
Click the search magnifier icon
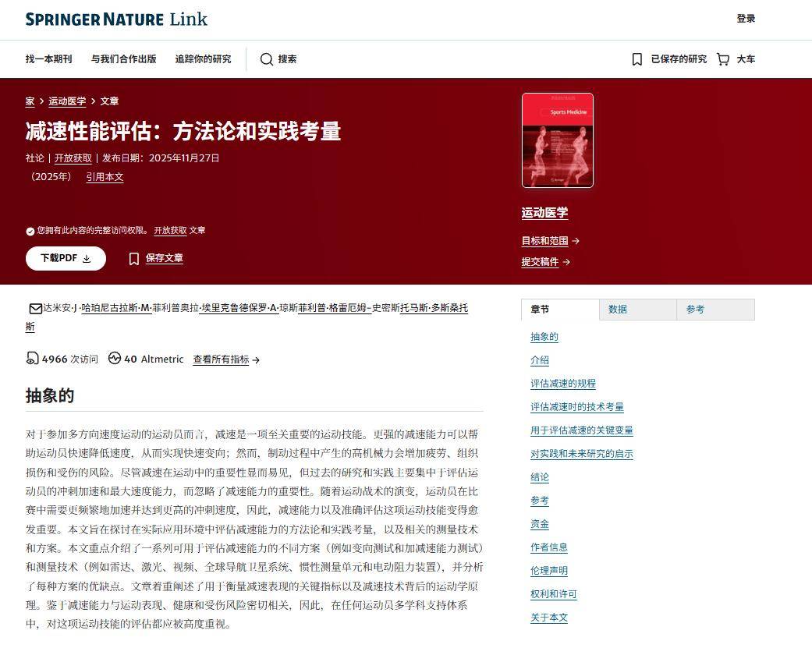pyautogui.click(x=267, y=59)
